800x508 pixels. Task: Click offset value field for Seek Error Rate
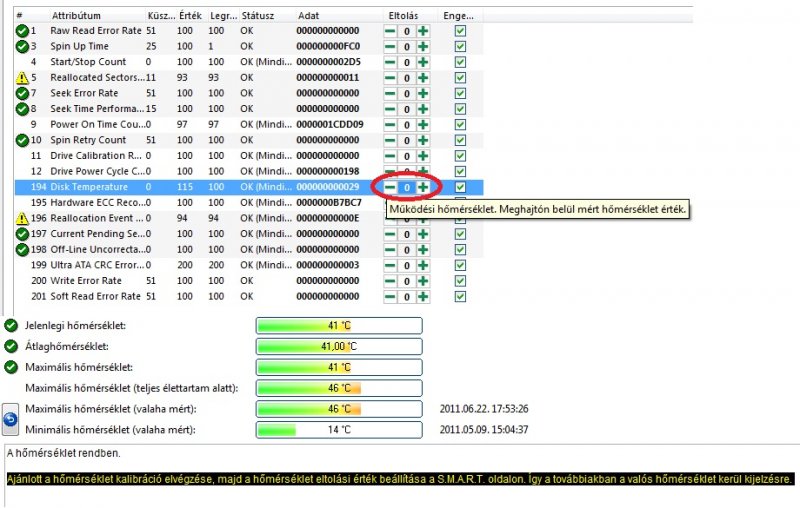point(407,94)
